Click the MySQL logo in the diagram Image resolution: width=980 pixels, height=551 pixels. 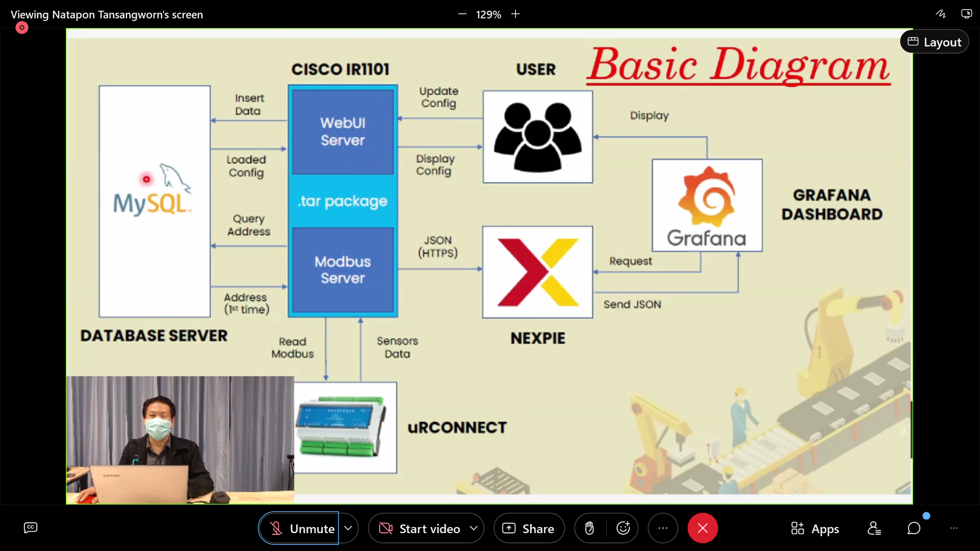coord(153,190)
